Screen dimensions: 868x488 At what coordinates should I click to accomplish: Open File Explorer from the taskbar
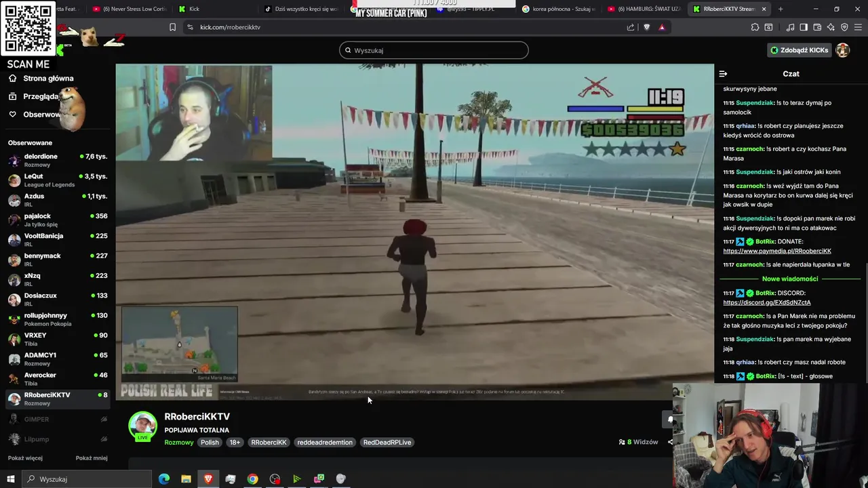click(x=186, y=479)
